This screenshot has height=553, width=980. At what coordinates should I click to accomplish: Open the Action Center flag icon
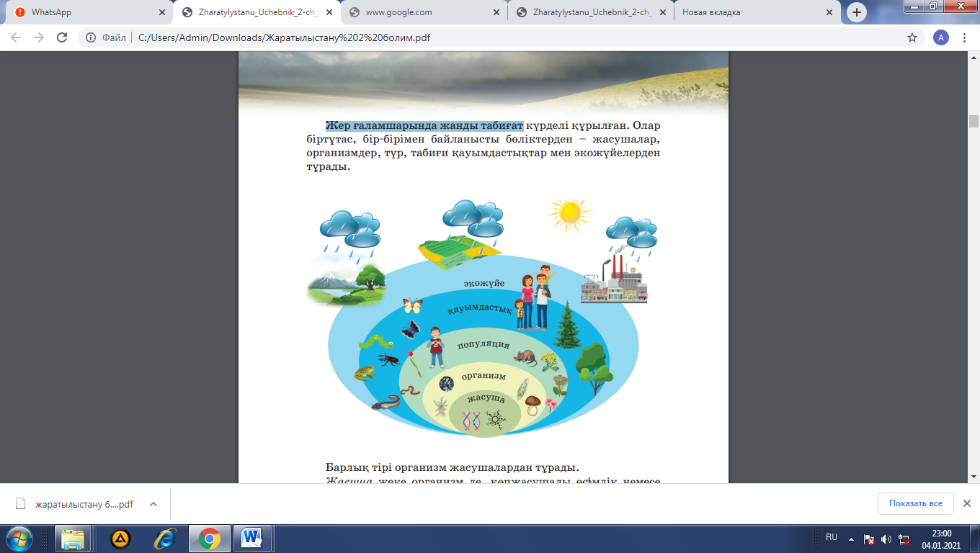tap(869, 539)
